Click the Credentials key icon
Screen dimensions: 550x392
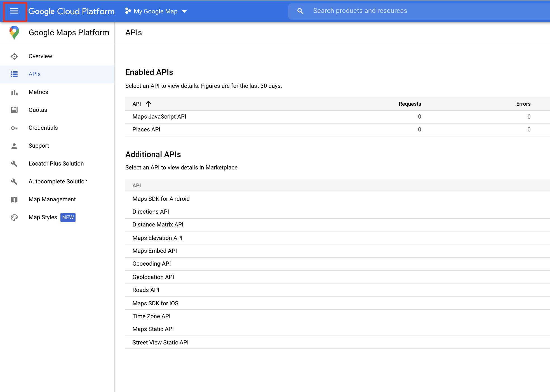pyautogui.click(x=14, y=128)
